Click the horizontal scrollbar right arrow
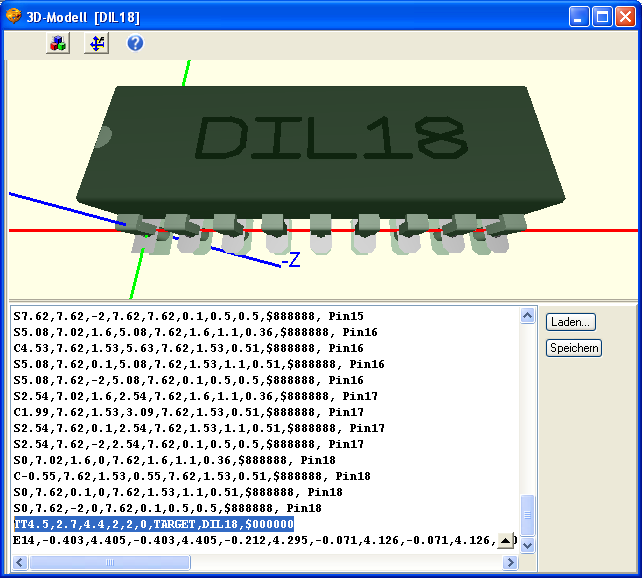 pyautogui.click(x=510, y=562)
